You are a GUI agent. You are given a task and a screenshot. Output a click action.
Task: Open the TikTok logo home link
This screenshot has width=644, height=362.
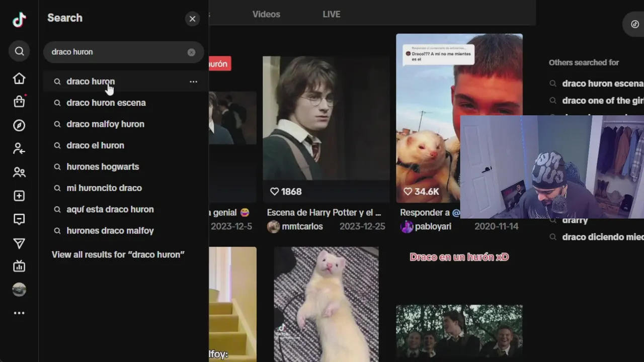[19, 20]
